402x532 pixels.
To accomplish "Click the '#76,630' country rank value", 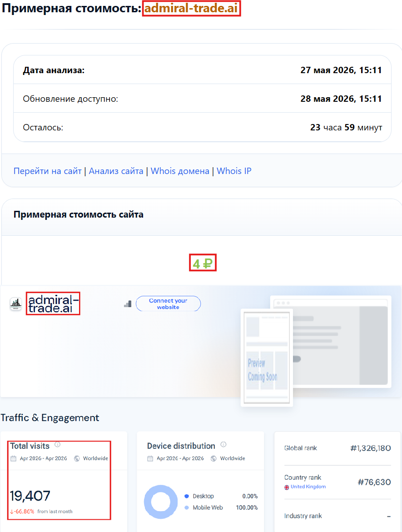I will (x=374, y=482).
